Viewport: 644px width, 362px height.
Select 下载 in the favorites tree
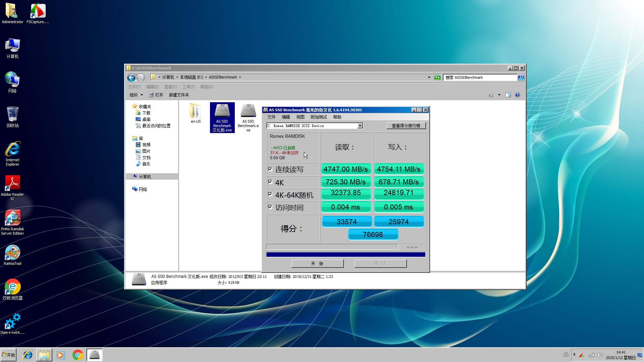pyautogui.click(x=146, y=113)
